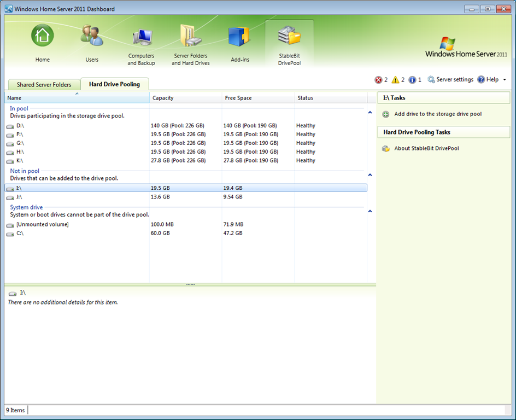Add drive to the storage drive pool
The width and height of the screenshot is (516, 420).
click(438, 114)
